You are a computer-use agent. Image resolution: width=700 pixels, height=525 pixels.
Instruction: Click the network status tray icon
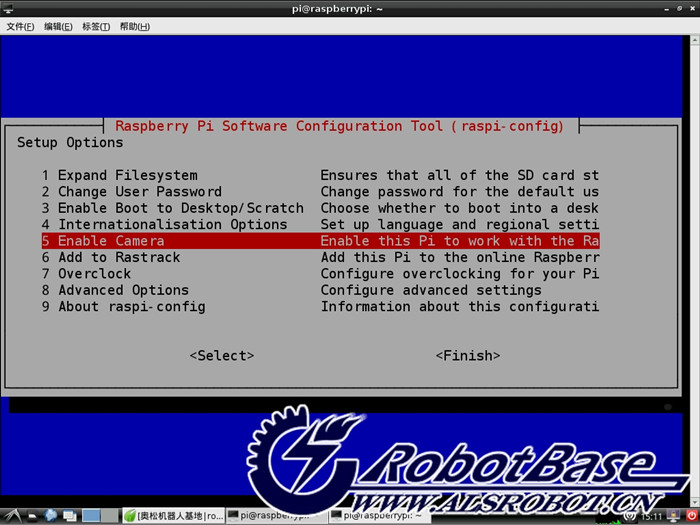[x=629, y=517]
